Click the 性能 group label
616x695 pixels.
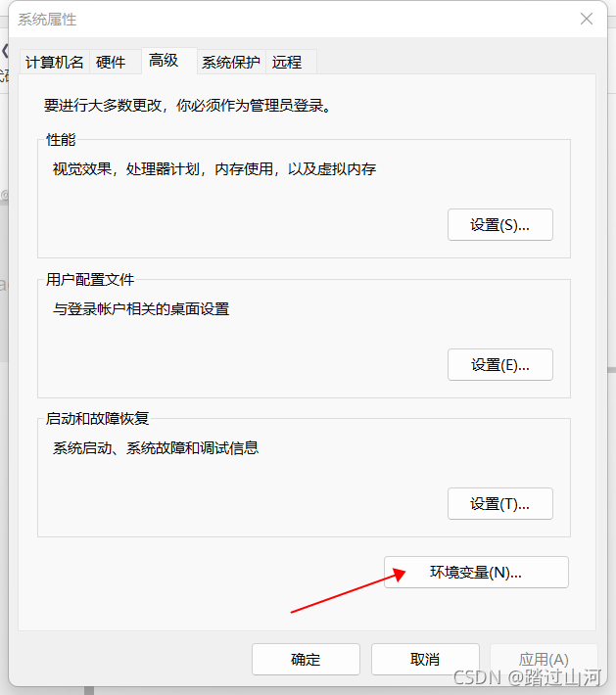[x=61, y=140]
